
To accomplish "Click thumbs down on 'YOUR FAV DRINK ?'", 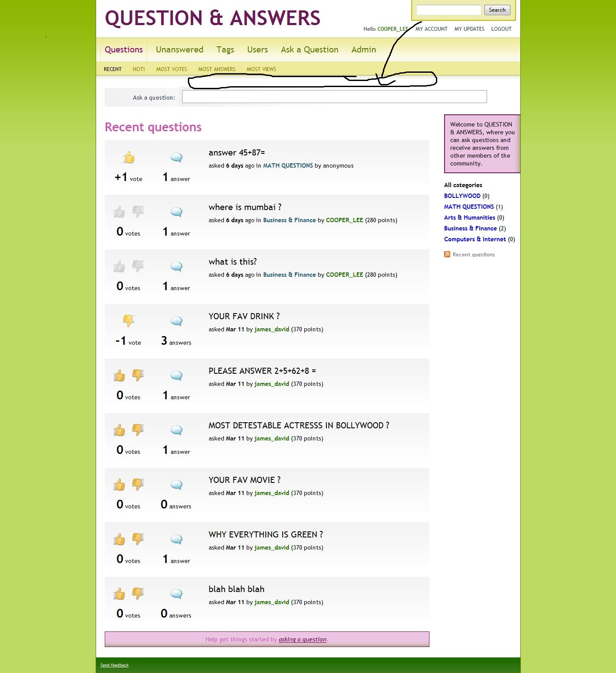I will (129, 320).
